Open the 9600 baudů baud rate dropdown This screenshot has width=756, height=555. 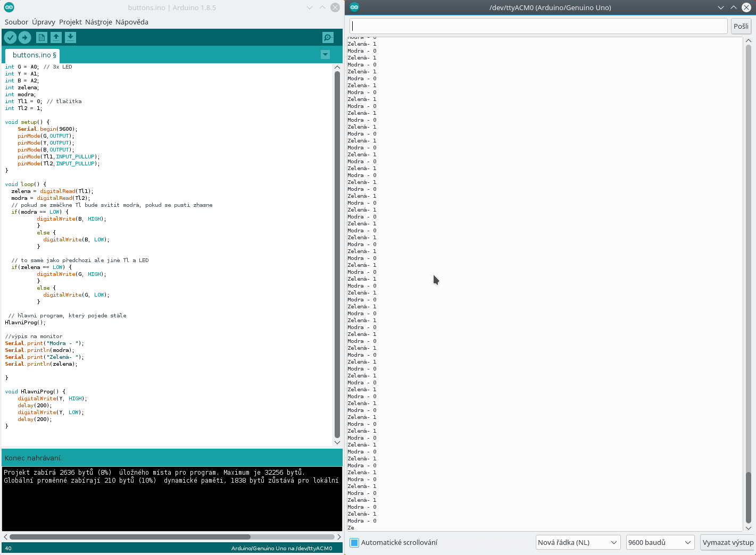click(660, 542)
